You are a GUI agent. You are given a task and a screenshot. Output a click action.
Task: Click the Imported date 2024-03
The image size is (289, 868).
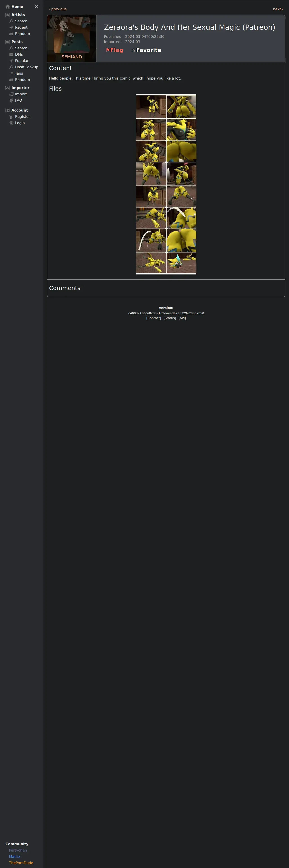click(133, 42)
